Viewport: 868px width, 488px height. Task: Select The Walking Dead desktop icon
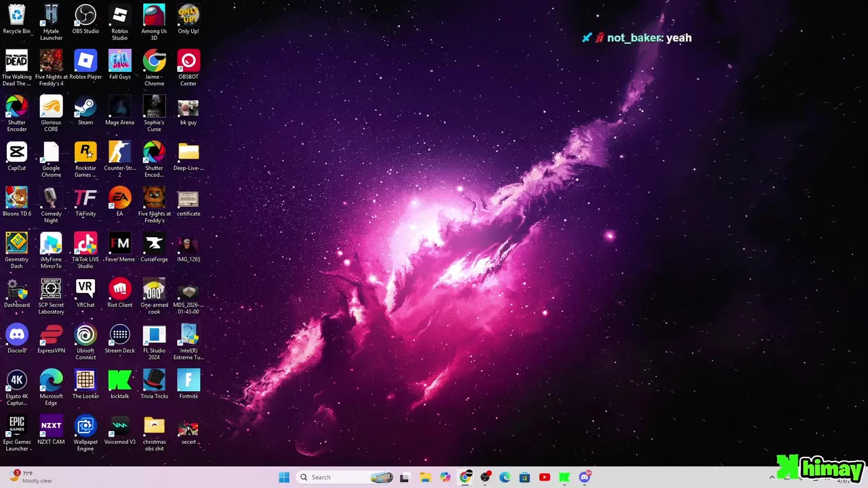pos(17,68)
